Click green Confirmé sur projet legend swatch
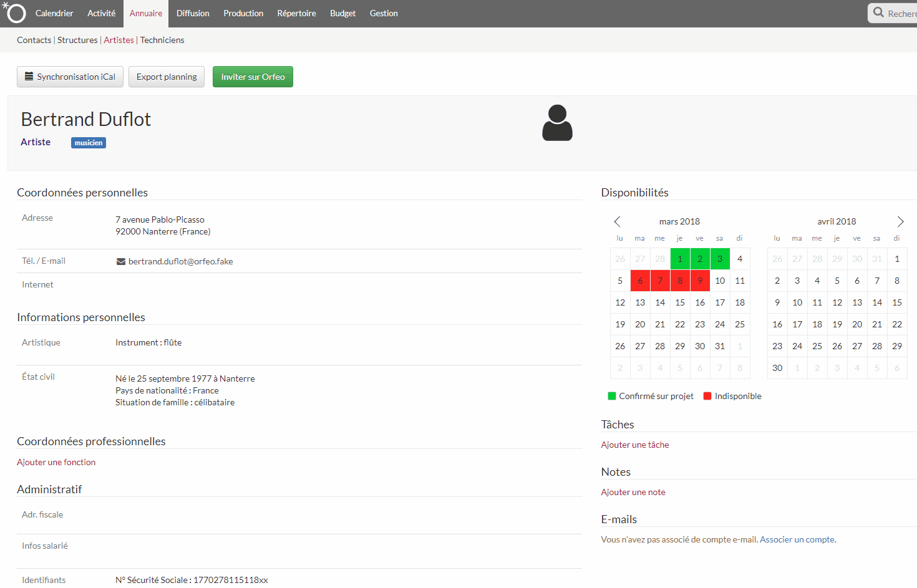The height and width of the screenshot is (588, 917). coord(612,396)
